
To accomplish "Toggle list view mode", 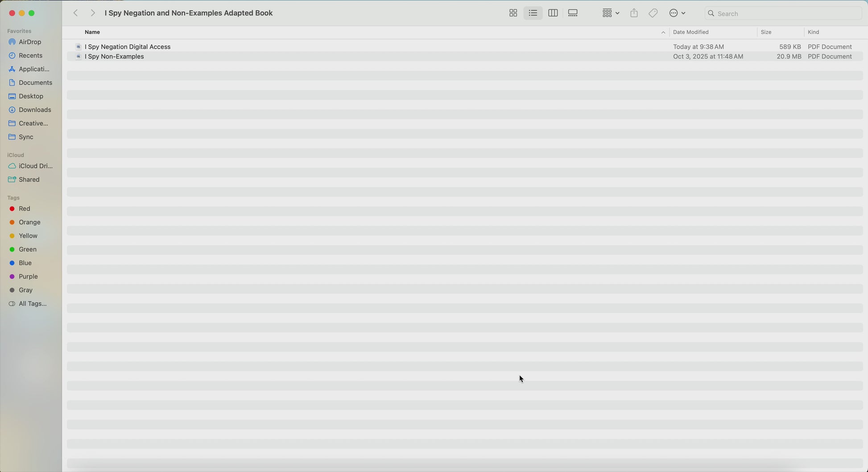I will coord(533,13).
